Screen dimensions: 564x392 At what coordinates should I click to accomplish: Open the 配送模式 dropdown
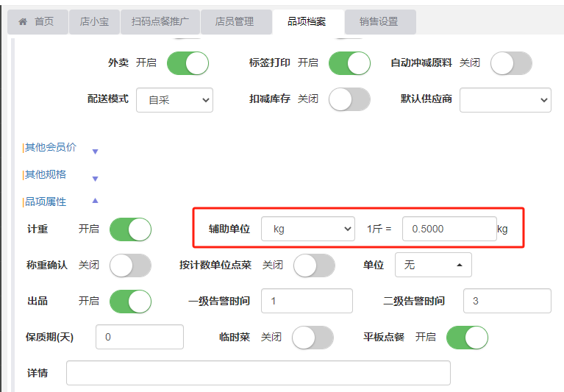point(174,100)
